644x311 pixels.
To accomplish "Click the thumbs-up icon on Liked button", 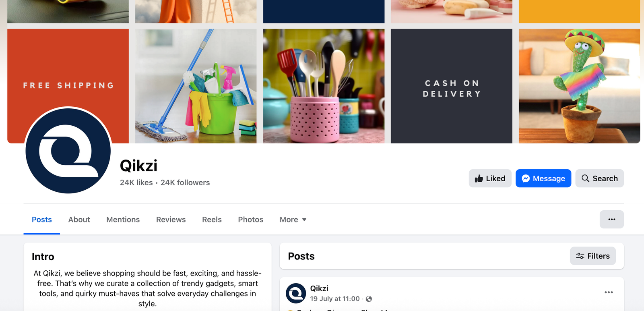I will [x=479, y=178].
